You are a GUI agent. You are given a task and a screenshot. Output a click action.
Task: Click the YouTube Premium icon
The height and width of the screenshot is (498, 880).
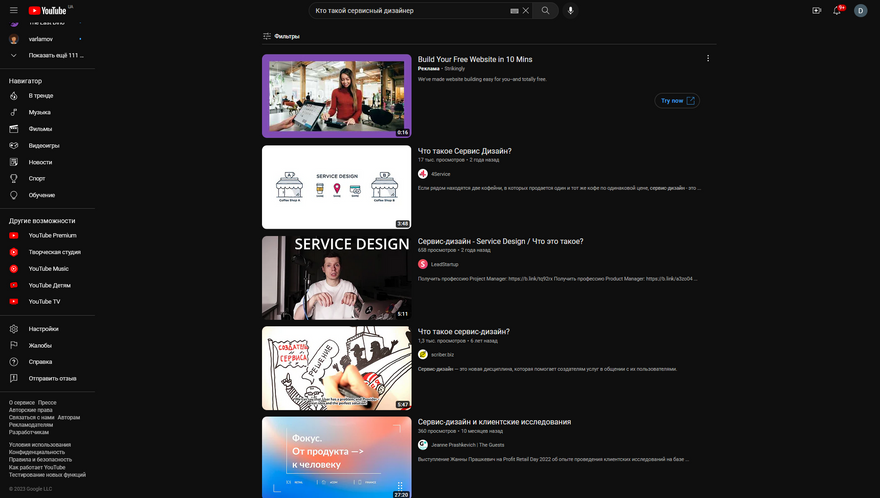[x=14, y=236]
